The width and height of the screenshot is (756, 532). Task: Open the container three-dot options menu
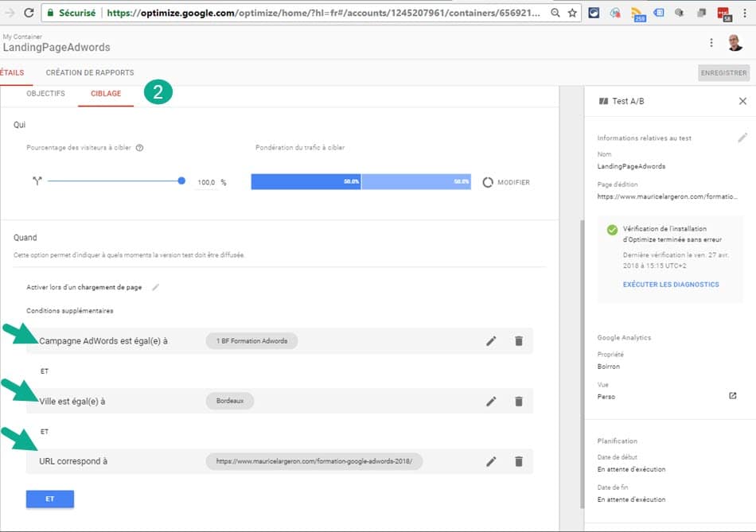point(711,43)
